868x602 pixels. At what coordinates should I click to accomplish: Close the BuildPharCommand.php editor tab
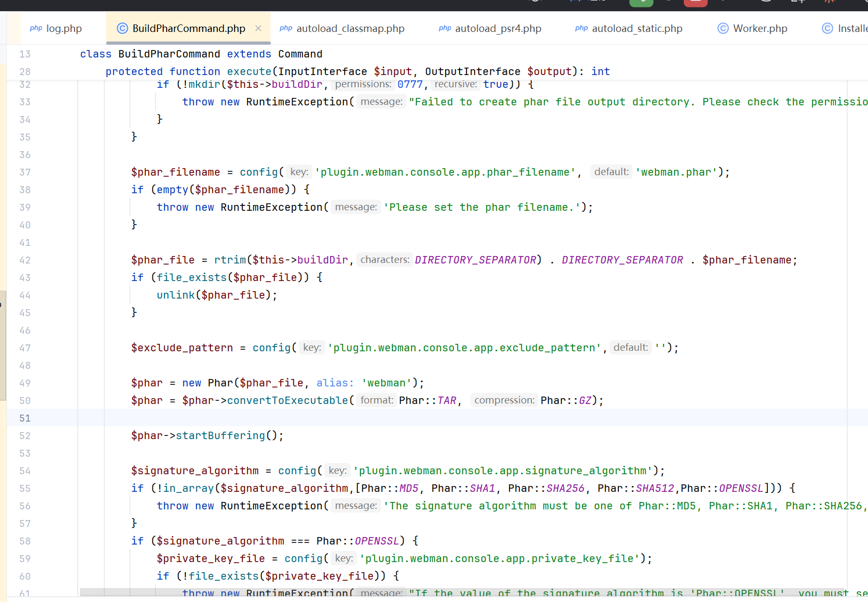click(x=258, y=28)
